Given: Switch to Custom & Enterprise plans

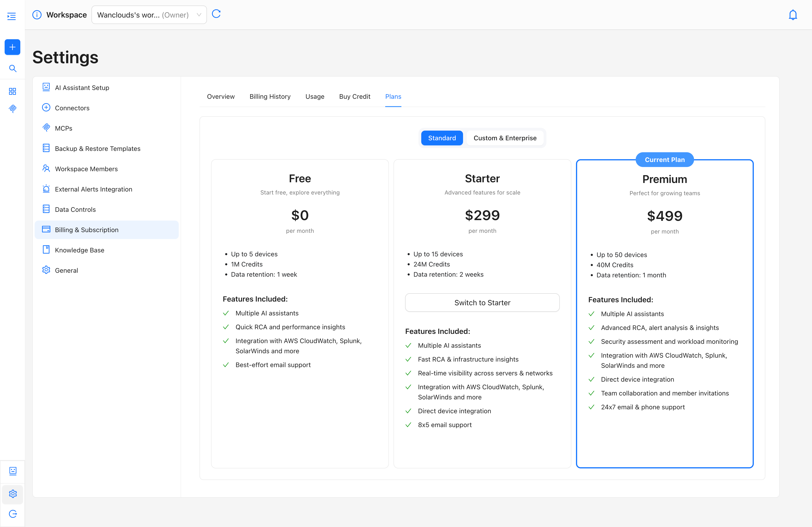Looking at the screenshot, I should (x=505, y=138).
